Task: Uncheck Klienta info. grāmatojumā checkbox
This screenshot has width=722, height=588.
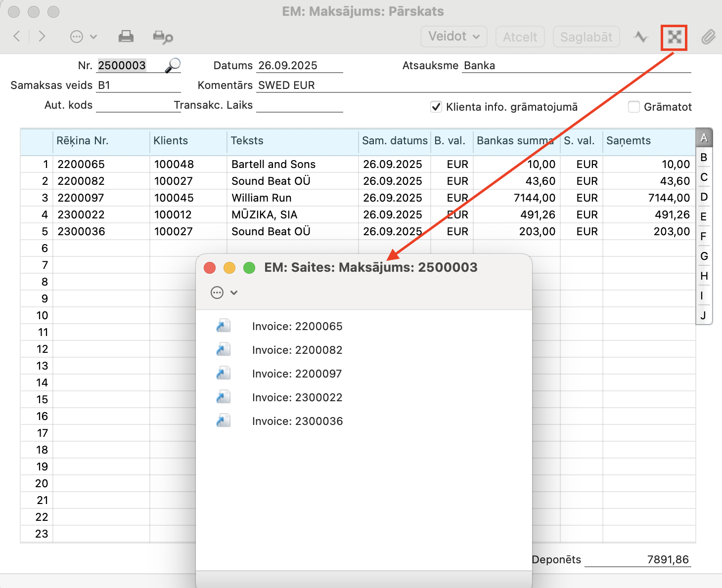Action: [x=436, y=107]
